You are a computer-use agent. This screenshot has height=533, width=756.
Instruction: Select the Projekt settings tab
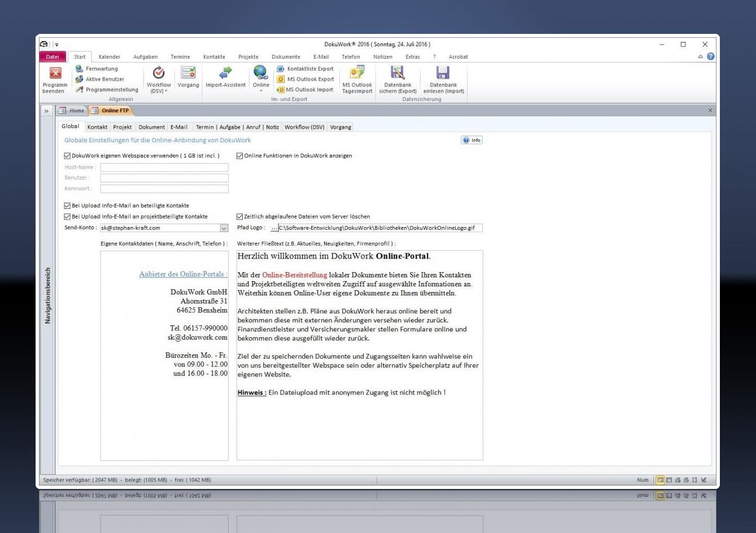[123, 127]
